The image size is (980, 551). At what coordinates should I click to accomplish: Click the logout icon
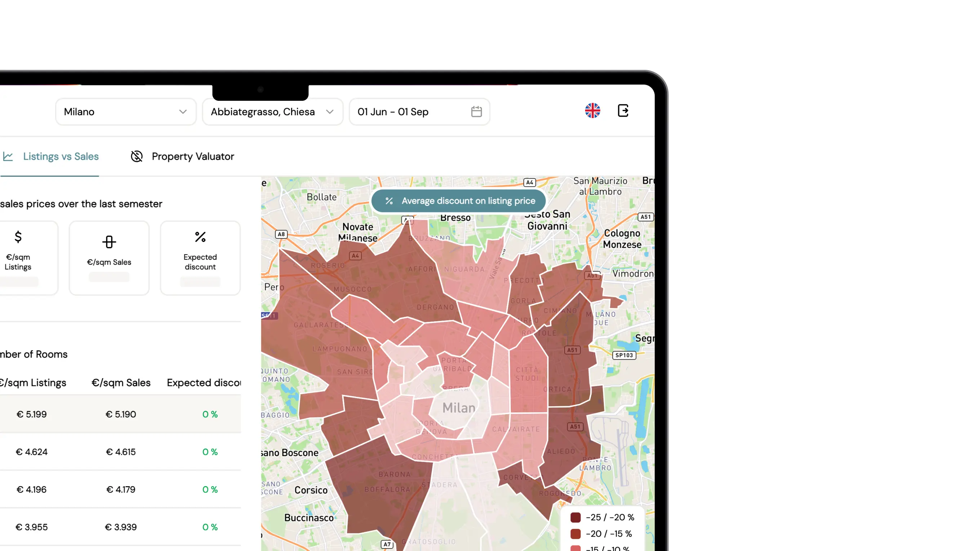click(x=623, y=111)
